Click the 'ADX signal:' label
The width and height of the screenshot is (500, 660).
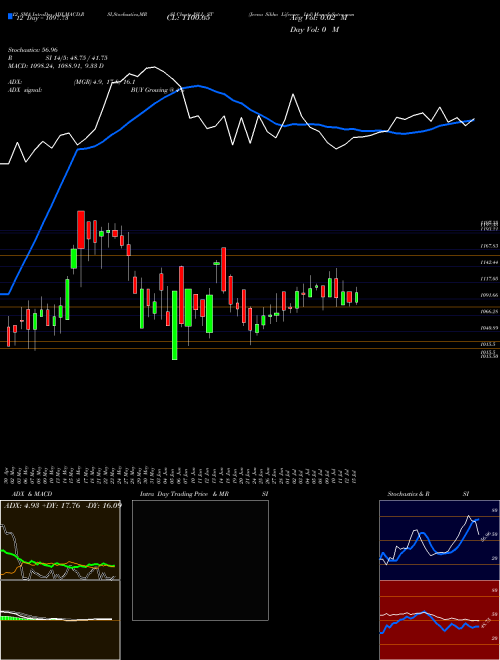coord(25,90)
